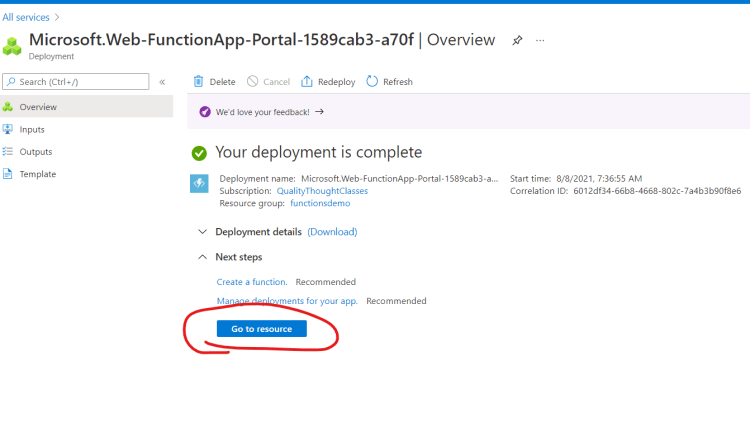Open the Outputs sidebar item
The width and height of the screenshot is (750, 437).
[x=36, y=152]
